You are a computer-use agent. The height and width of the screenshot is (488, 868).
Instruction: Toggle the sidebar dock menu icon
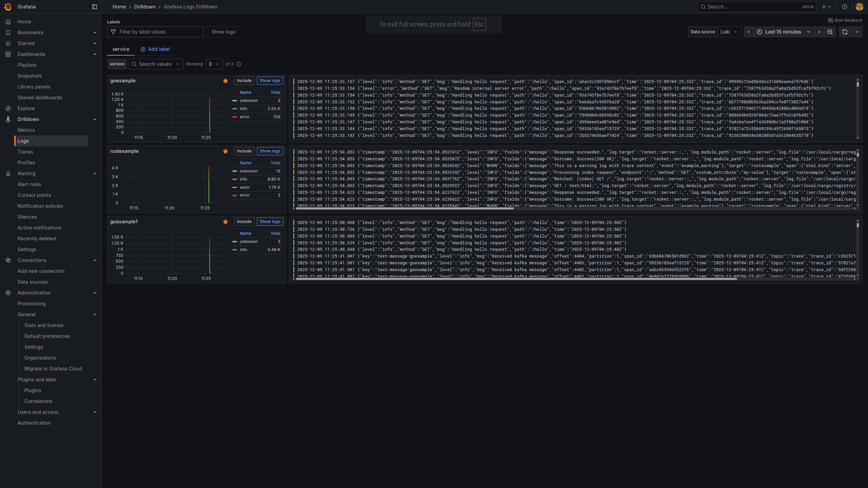tap(95, 7)
